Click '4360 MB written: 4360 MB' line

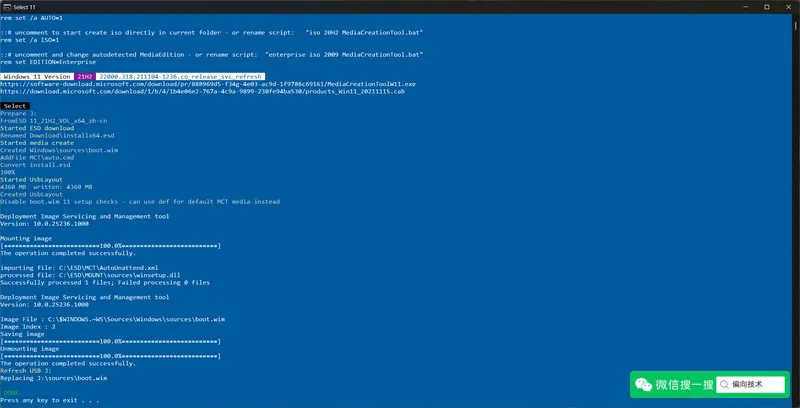pyautogui.click(x=46, y=187)
